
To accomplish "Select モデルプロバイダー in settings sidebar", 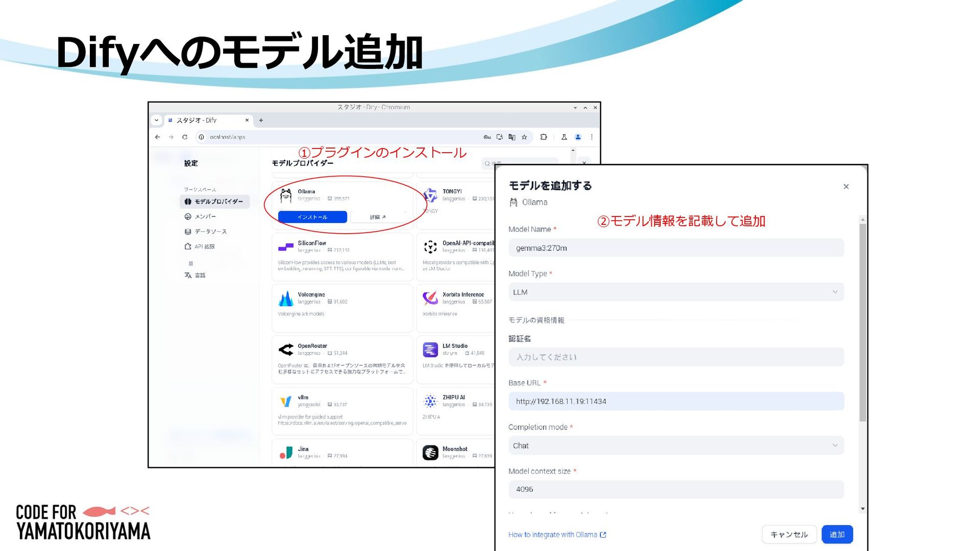I will [x=215, y=202].
